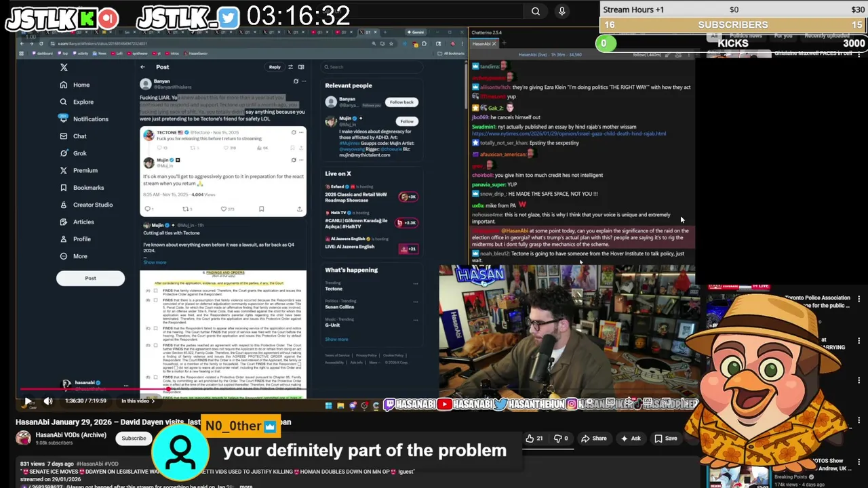Open the nytimes.com link in chat

point(569,134)
